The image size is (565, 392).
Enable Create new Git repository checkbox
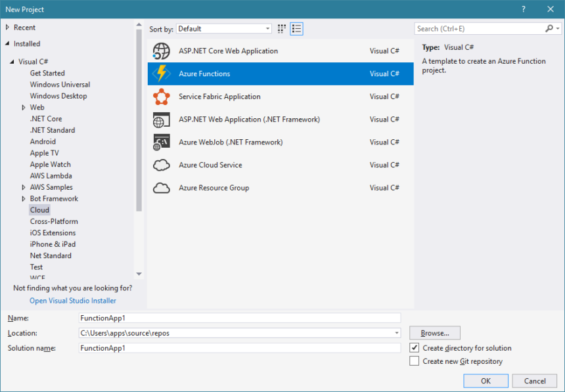(415, 361)
